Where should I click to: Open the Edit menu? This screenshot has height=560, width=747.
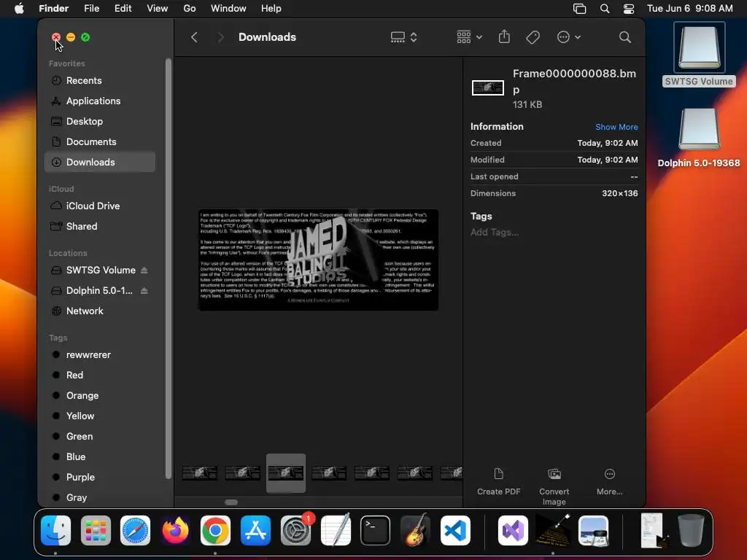coord(123,9)
